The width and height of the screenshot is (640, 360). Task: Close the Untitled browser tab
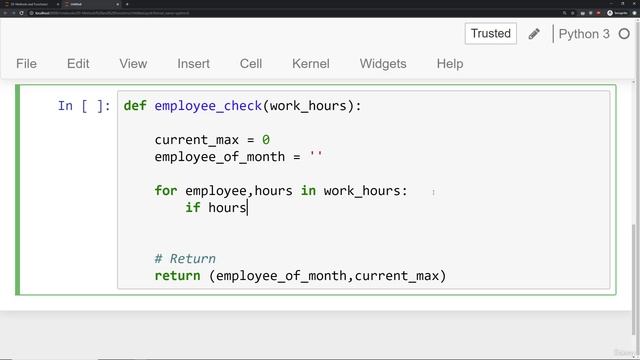coord(118,4)
